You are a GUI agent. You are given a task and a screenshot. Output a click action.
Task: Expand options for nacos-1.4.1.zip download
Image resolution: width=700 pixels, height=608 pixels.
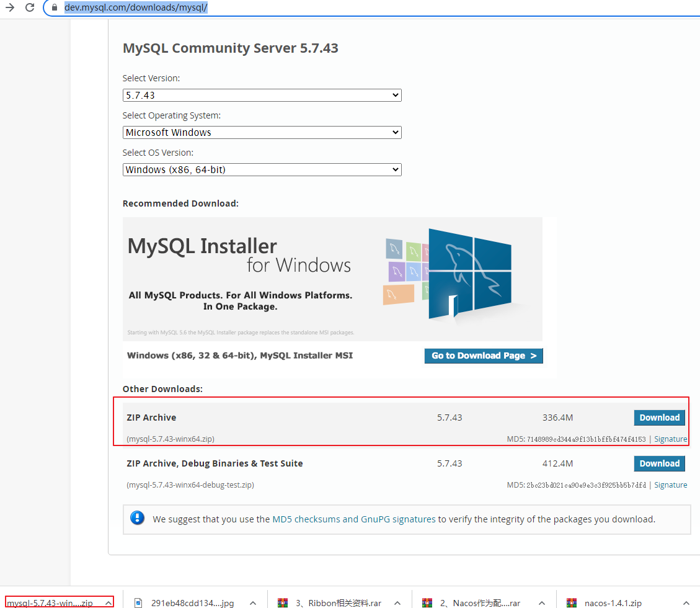point(686,603)
